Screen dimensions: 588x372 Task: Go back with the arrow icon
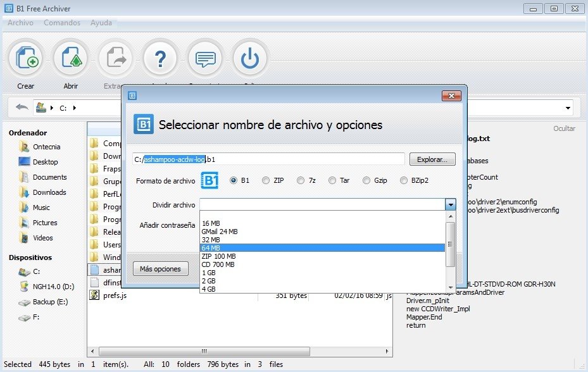click(x=22, y=108)
